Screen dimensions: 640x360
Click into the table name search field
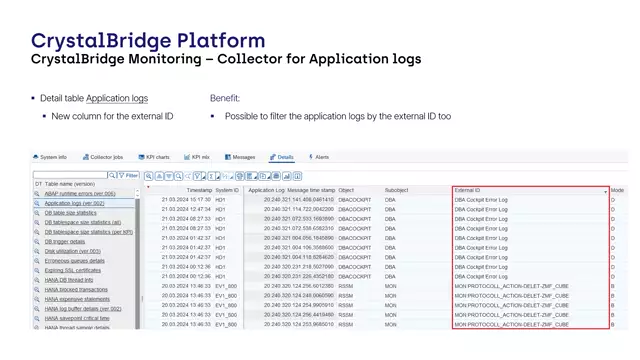(70, 175)
